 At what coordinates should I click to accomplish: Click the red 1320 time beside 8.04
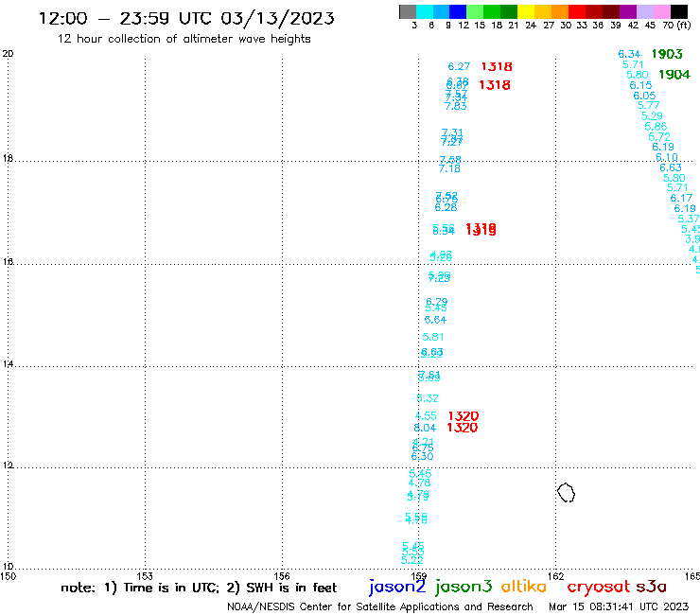tap(463, 428)
